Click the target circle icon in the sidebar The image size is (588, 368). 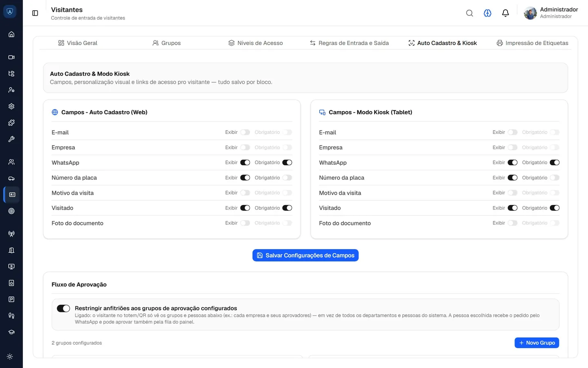[11, 211]
